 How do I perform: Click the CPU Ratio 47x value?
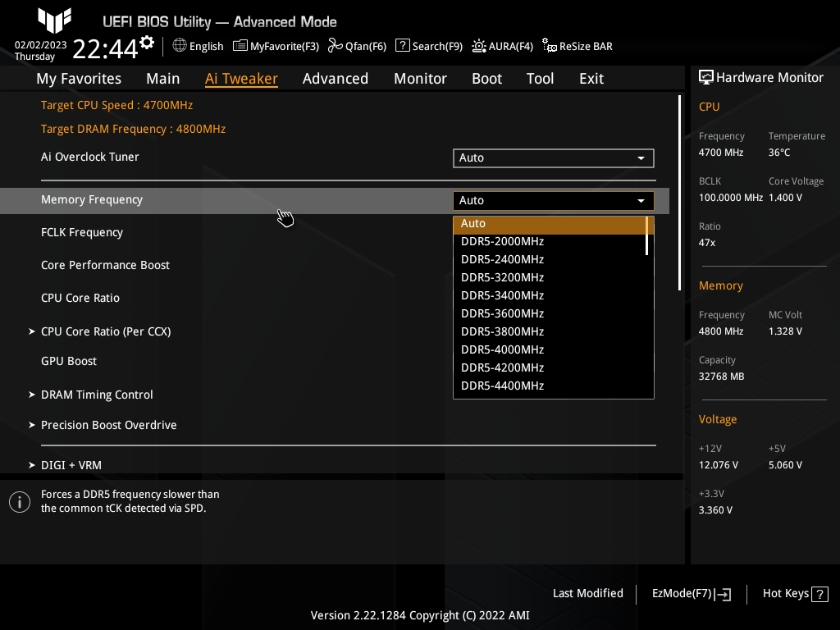[707, 243]
